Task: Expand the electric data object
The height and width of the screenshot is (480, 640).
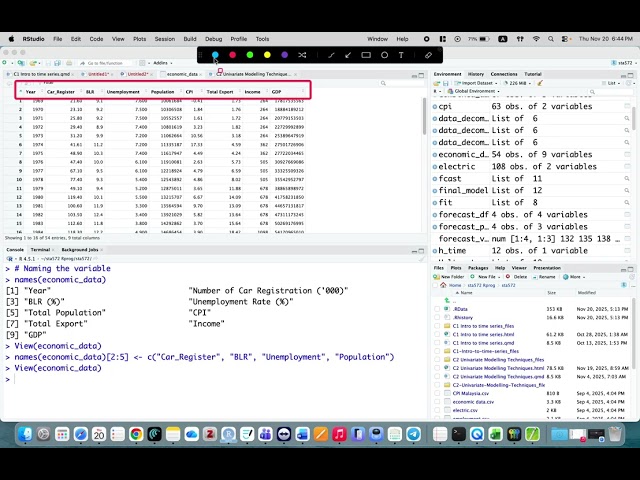Action: point(435,167)
